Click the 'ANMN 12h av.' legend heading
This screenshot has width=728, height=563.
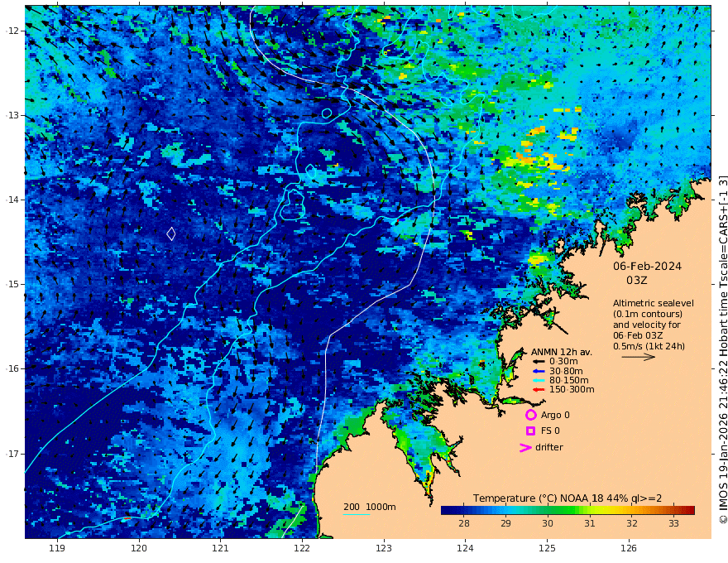pyautogui.click(x=562, y=352)
